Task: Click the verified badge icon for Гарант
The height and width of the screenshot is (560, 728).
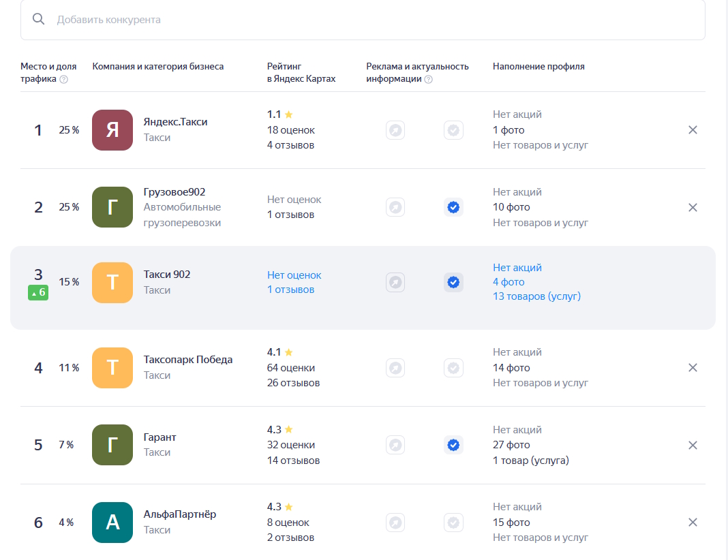Action: [x=453, y=445]
